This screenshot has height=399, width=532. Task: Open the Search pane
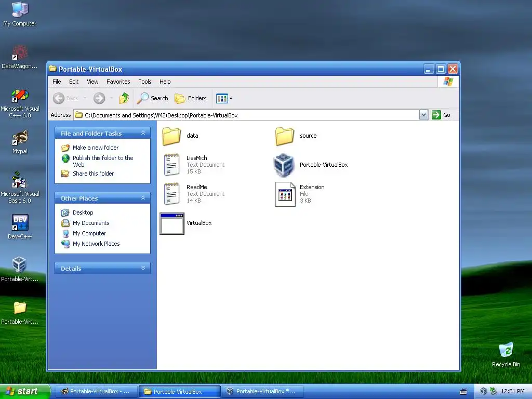click(152, 98)
